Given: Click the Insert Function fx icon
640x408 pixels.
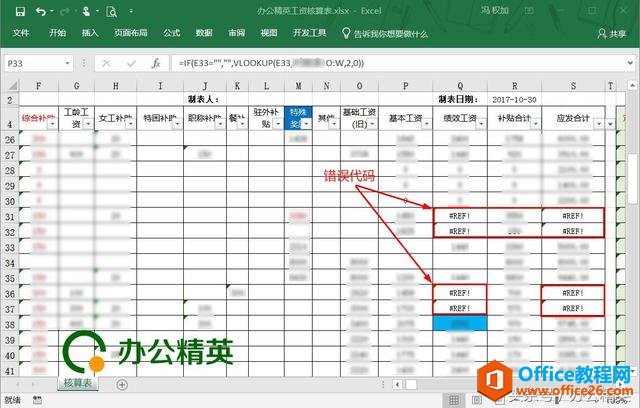Looking at the screenshot, I should pos(156,64).
